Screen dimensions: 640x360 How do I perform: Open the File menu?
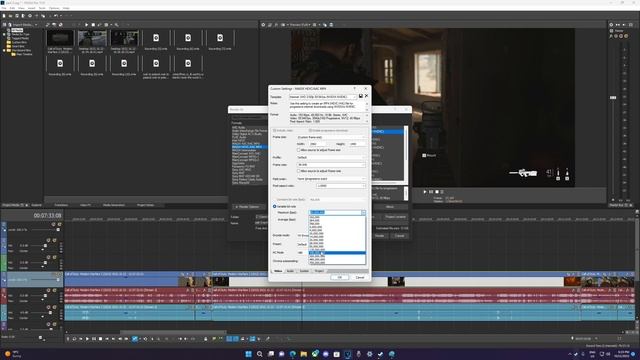(x=4, y=8)
